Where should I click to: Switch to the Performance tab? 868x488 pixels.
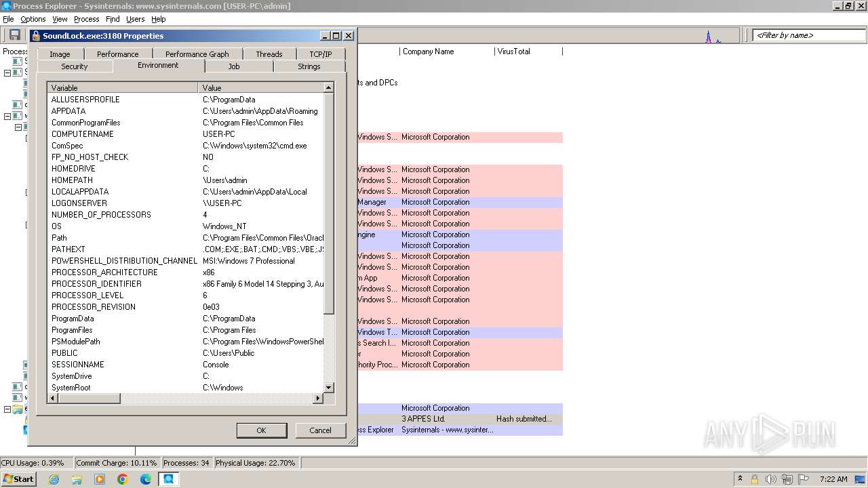pyautogui.click(x=117, y=54)
